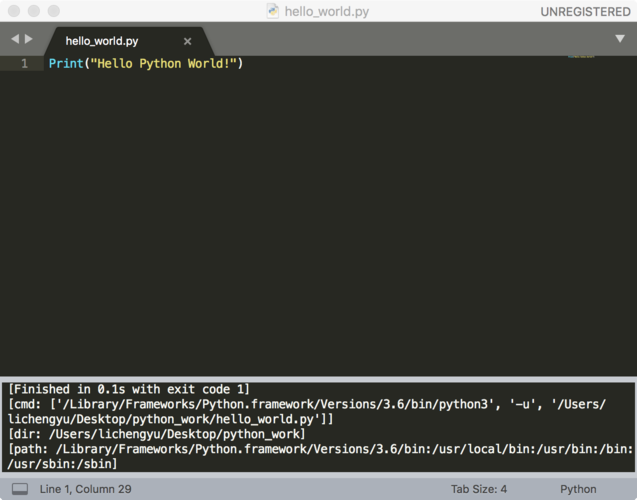The height and width of the screenshot is (500, 637).
Task: Close the hello_world.py tab
Action: pyautogui.click(x=187, y=41)
